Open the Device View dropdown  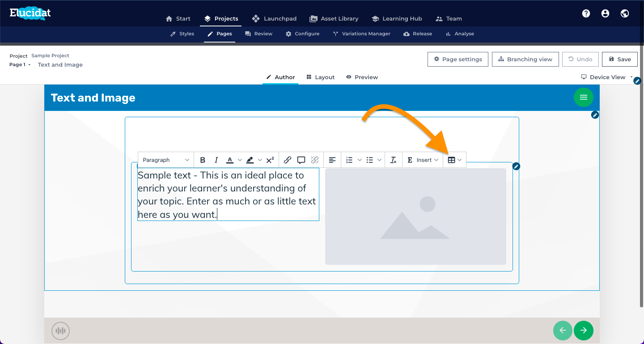607,77
